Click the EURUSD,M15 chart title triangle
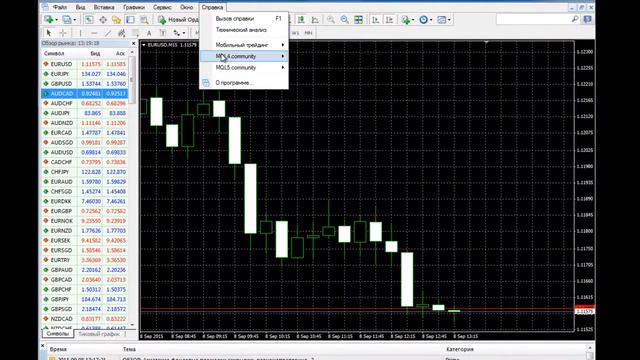The width and height of the screenshot is (640, 360). pyautogui.click(x=144, y=45)
